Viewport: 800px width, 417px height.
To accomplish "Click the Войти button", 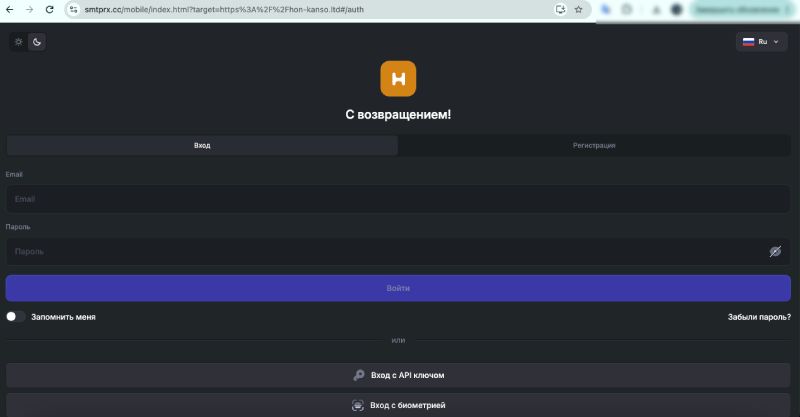I will click(x=398, y=288).
